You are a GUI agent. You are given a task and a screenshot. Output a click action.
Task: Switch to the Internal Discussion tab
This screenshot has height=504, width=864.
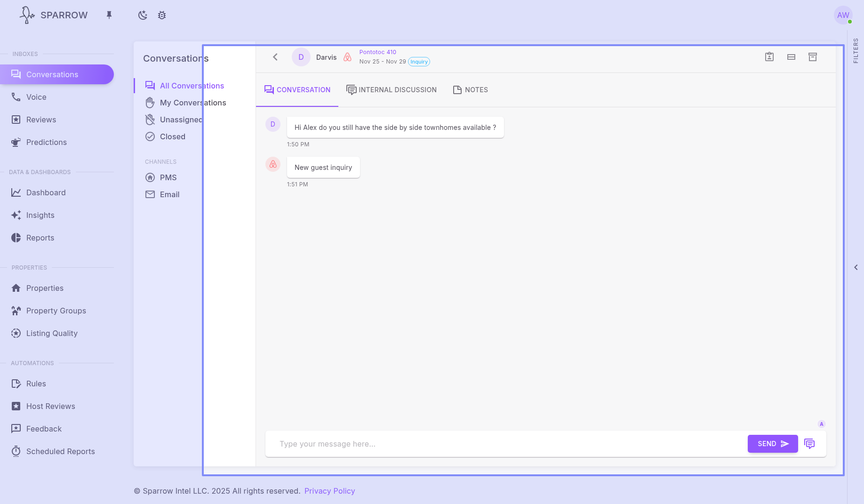392,90
